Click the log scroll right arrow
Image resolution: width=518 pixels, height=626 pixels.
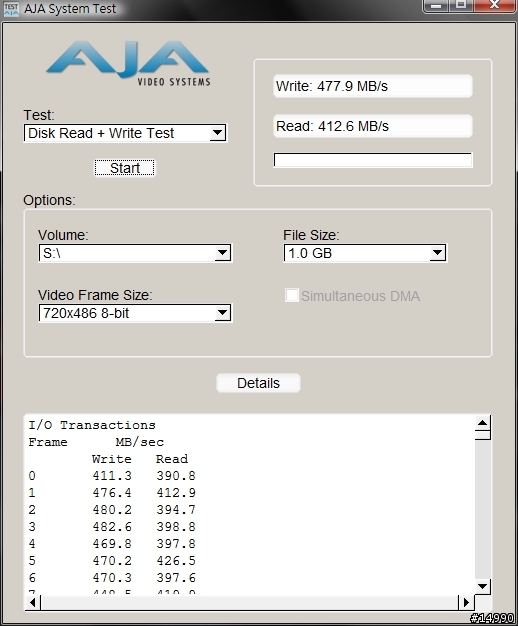click(x=466, y=602)
